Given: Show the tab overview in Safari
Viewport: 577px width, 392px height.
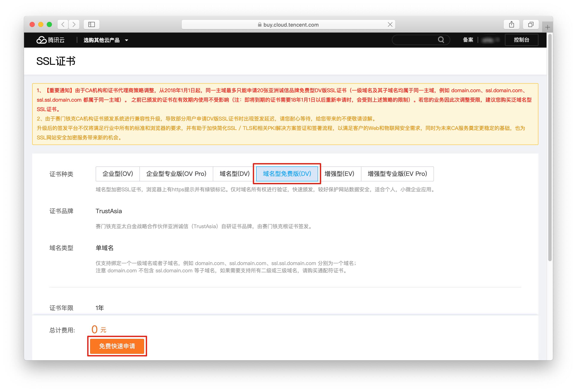Looking at the screenshot, I should coord(531,24).
